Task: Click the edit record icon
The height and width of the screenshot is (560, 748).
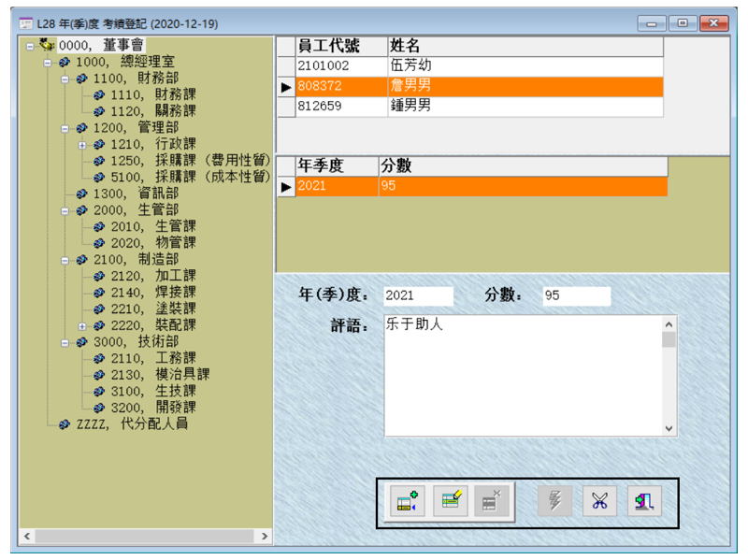Action: tap(451, 501)
